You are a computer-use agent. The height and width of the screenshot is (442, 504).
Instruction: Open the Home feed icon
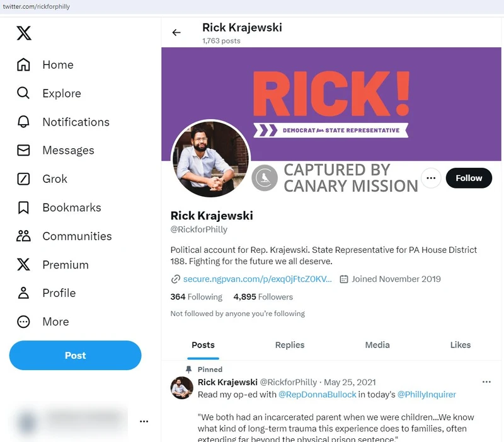click(x=23, y=64)
